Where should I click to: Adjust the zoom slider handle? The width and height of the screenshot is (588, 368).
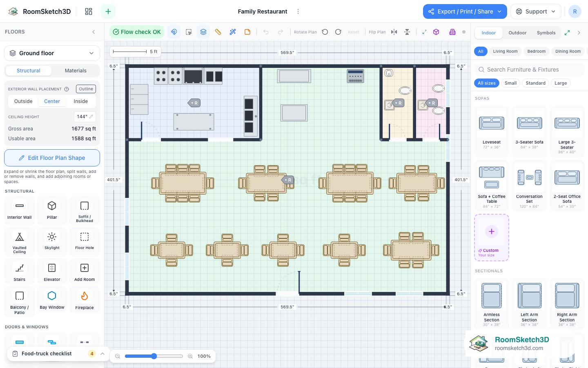(154, 356)
